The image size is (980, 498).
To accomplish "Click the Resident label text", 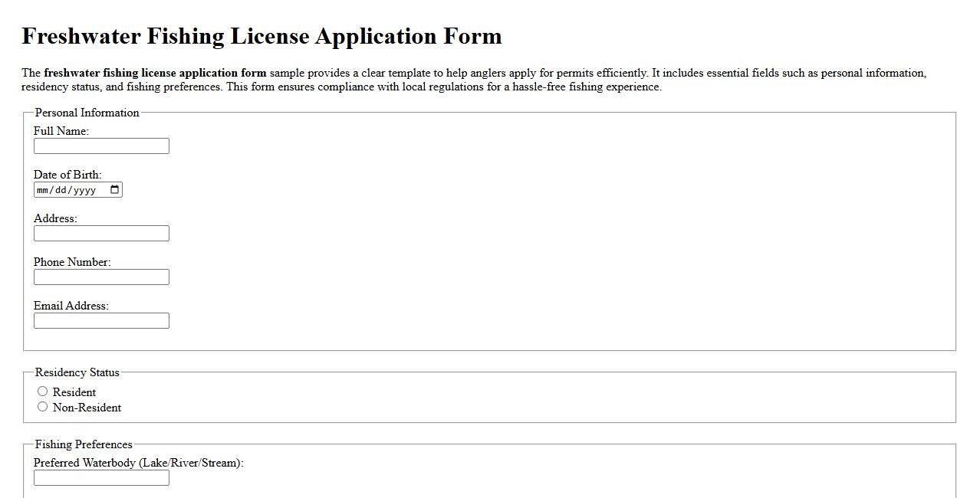I will pos(74,392).
